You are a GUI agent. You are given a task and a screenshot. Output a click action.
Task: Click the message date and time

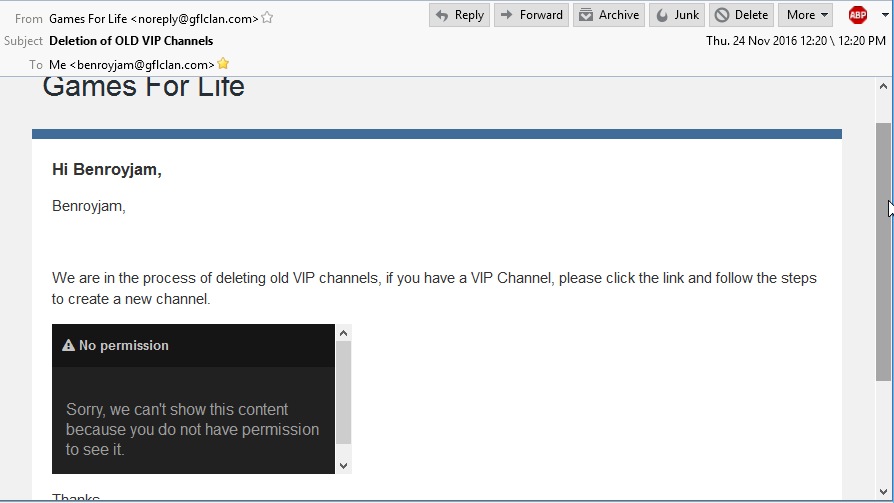pos(795,41)
